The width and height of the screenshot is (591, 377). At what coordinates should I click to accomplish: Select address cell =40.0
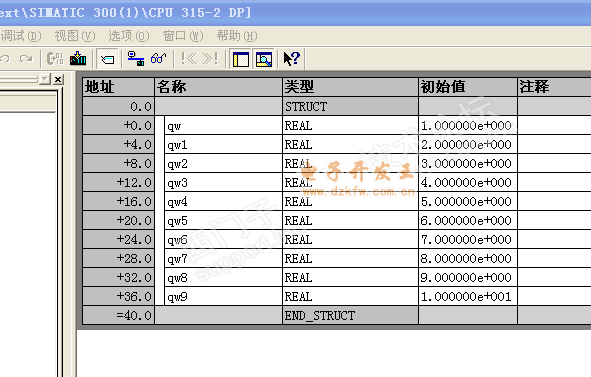[118, 315]
